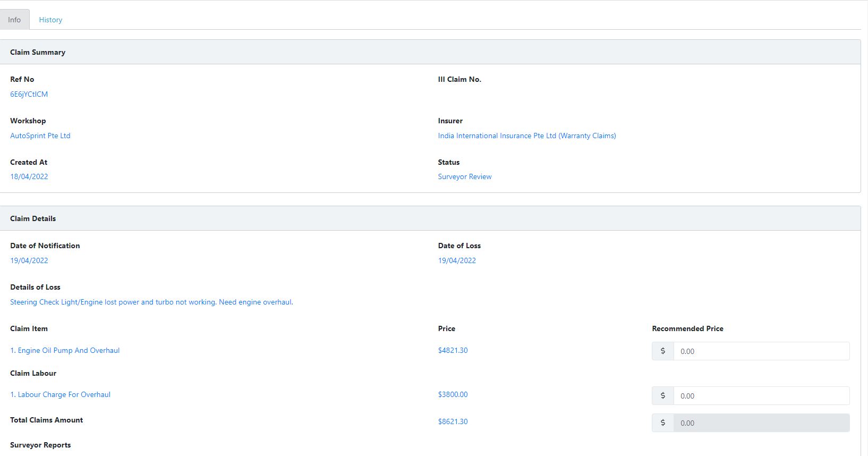Click the Claim Summary panel header
The height and width of the screenshot is (456, 868).
point(38,52)
